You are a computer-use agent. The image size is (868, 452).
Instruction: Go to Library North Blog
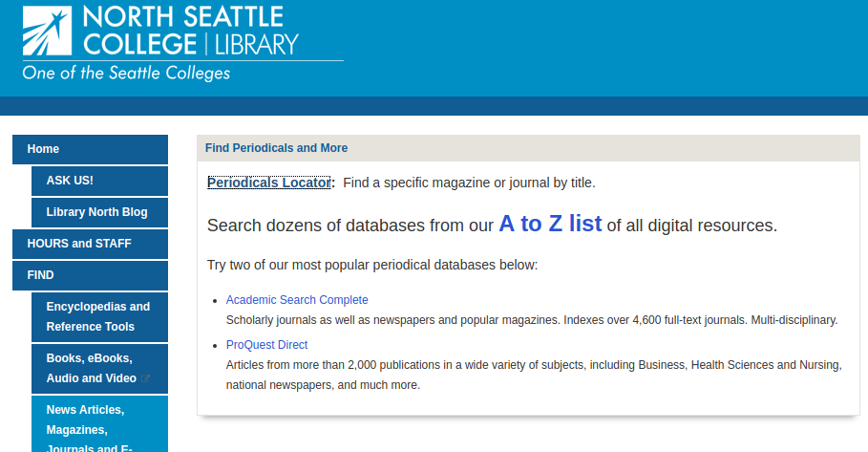pos(96,212)
